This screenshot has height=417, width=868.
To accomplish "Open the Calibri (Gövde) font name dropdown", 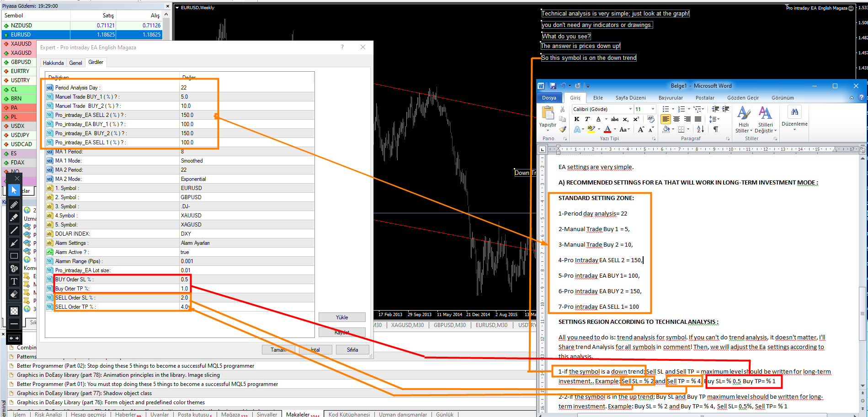I will tap(630, 109).
